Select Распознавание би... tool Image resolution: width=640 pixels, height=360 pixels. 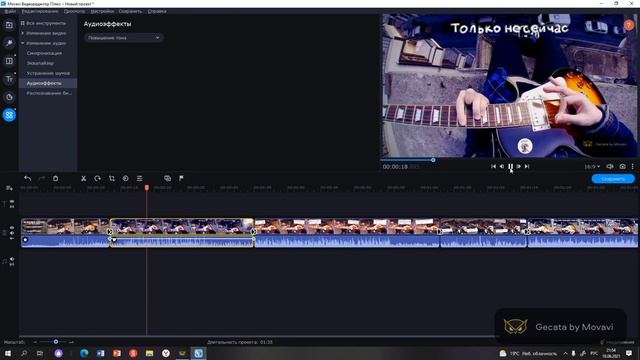(x=48, y=93)
